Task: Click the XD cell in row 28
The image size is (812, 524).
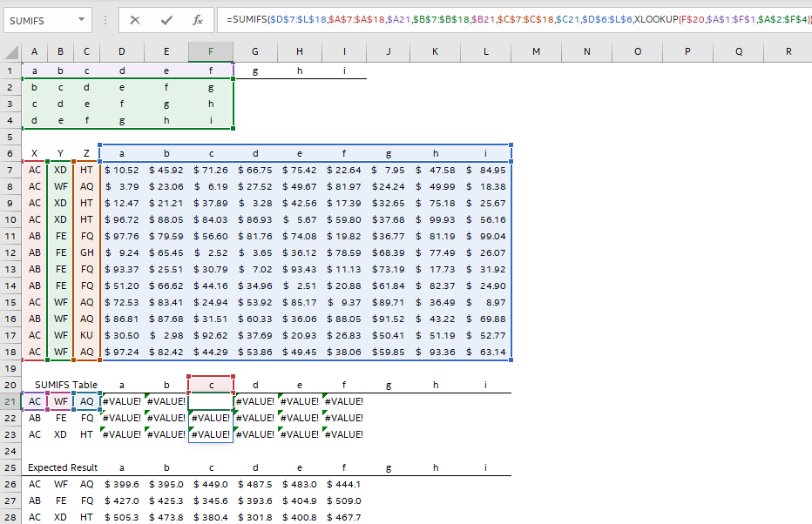Action: point(60,517)
